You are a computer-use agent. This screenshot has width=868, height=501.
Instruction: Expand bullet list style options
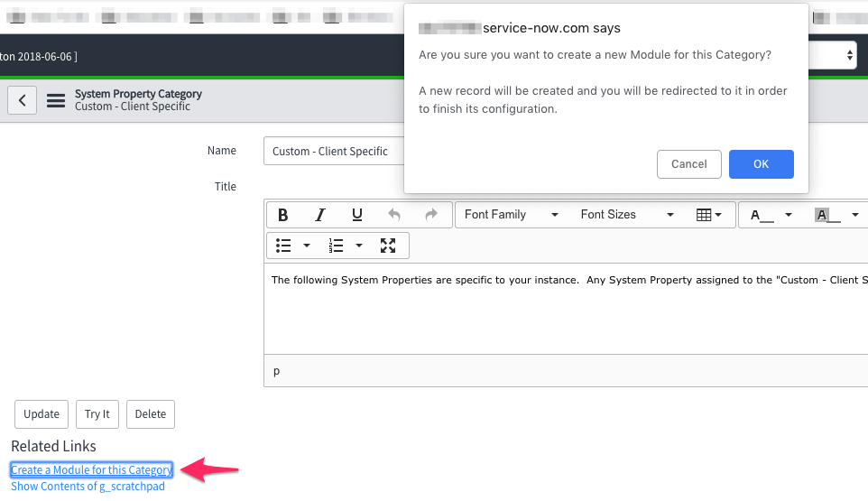click(307, 246)
